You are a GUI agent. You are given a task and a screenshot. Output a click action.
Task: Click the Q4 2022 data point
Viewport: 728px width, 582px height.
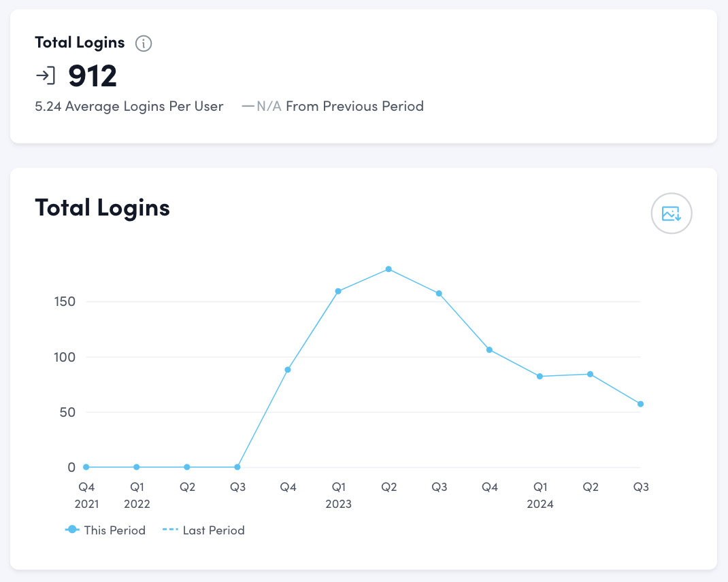pos(288,370)
